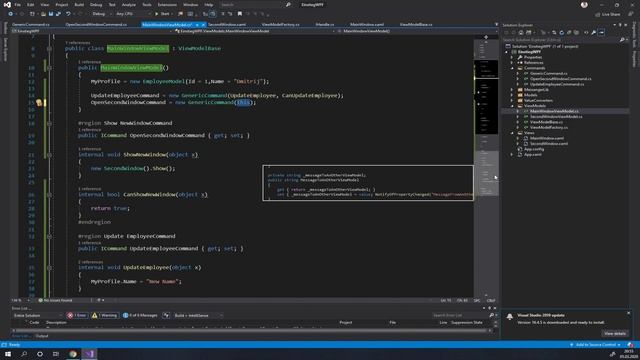The width and height of the screenshot is (640, 360).
Task: Expand the References node
Action: point(512,63)
